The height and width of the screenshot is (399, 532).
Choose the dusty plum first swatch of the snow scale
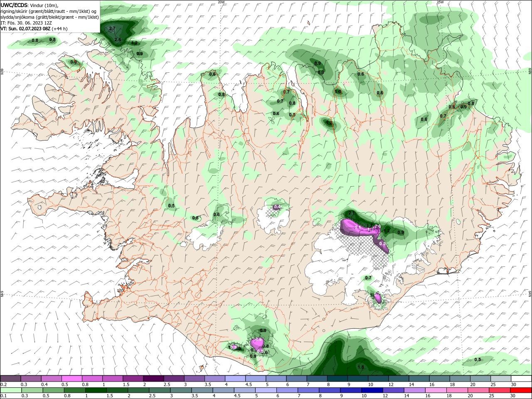tap(11, 379)
